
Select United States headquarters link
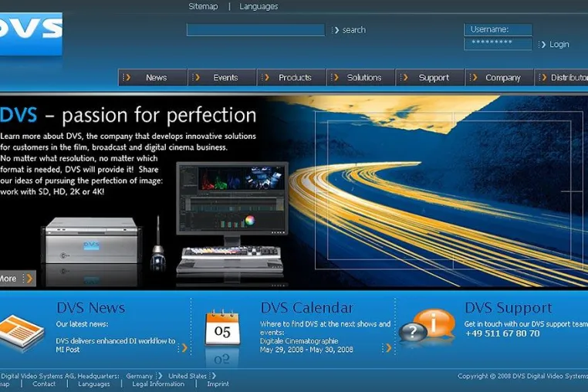[x=187, y=376]
